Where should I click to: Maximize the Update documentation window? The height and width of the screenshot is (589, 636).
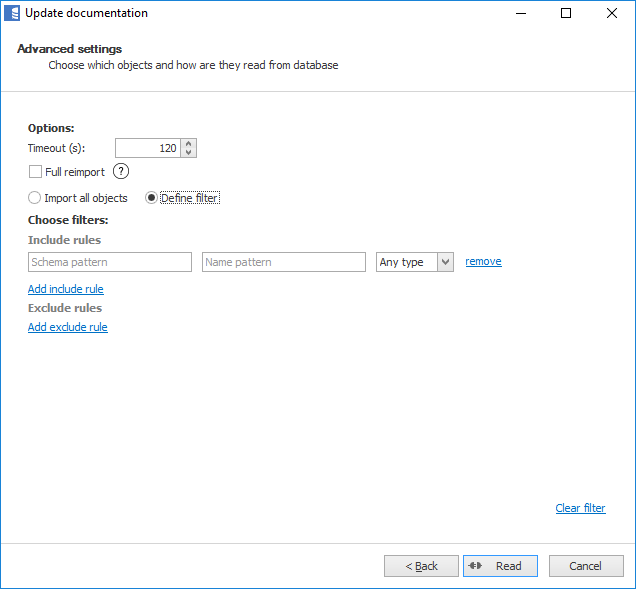[566, 13]
